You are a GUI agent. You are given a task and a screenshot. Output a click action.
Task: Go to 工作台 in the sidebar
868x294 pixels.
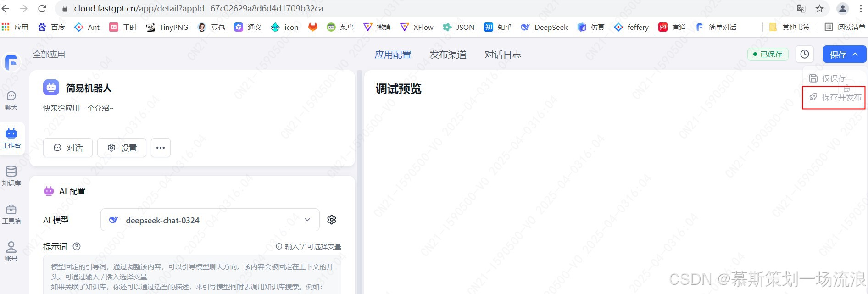point(11,139)
